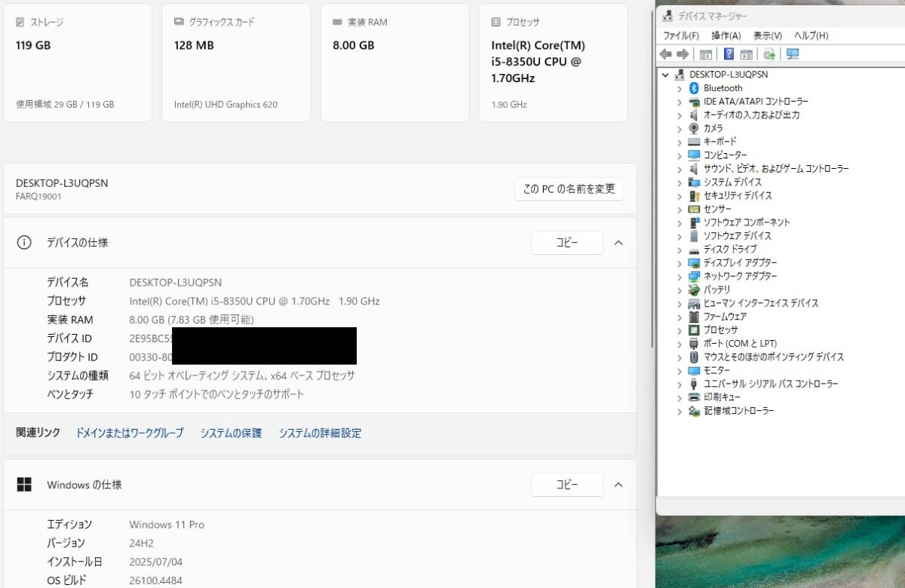Click the キーボード device icon
The width and height of the screenshot is (905, 588).
695,142
